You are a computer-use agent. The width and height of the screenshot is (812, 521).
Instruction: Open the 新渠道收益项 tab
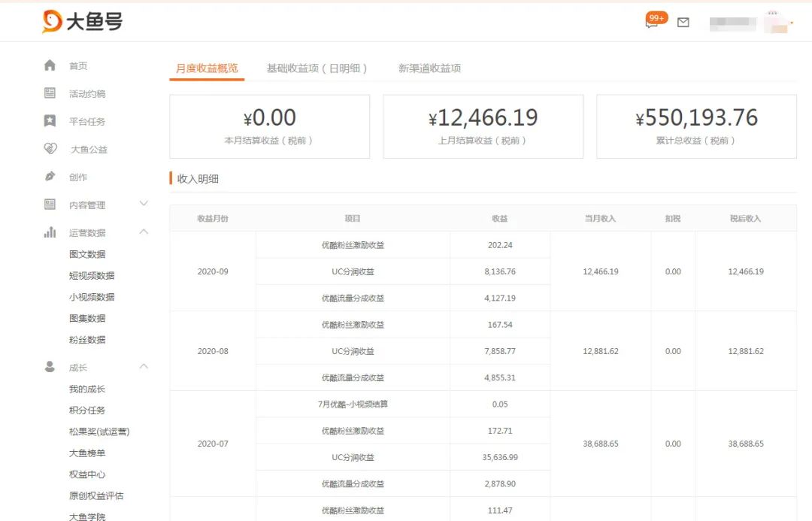[429, 67]
